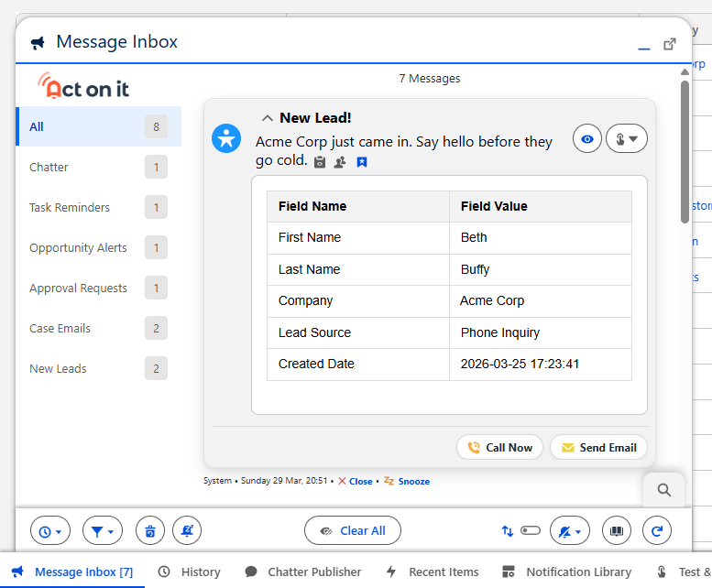Click the 'Phone Inquiry' lead source value

(x=500, y=333)
